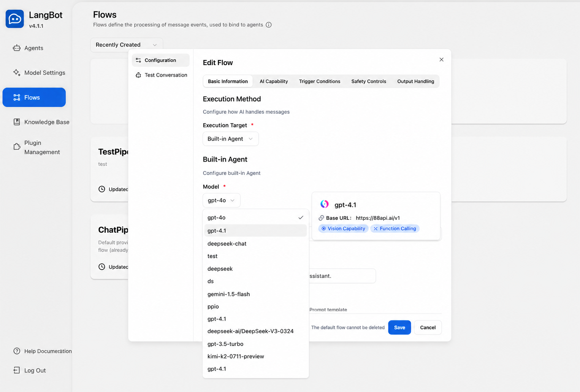Choose the ppio model option
Screen dimensions: 580x392
255,306
